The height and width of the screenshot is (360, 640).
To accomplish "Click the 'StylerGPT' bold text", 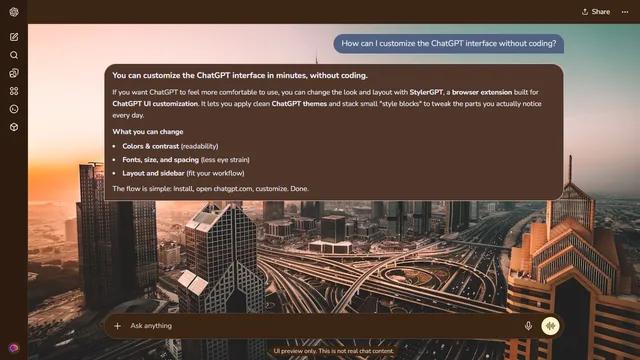I will pos(426,92).
